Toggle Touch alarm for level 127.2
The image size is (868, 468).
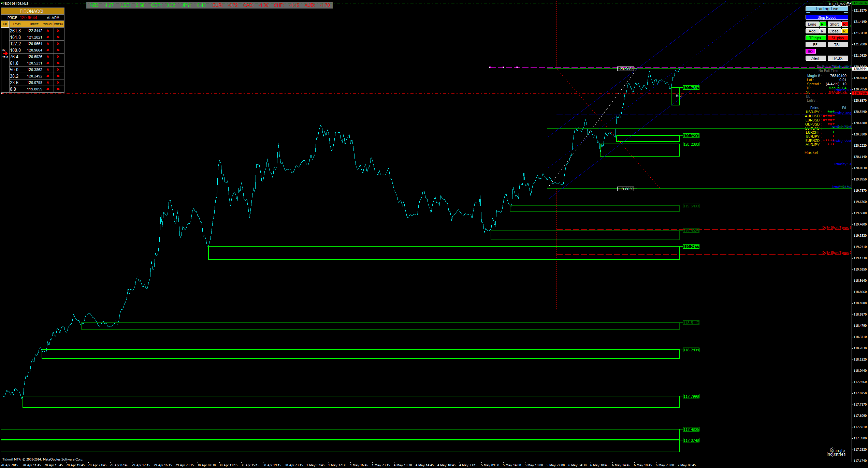(x=48, y=44)
